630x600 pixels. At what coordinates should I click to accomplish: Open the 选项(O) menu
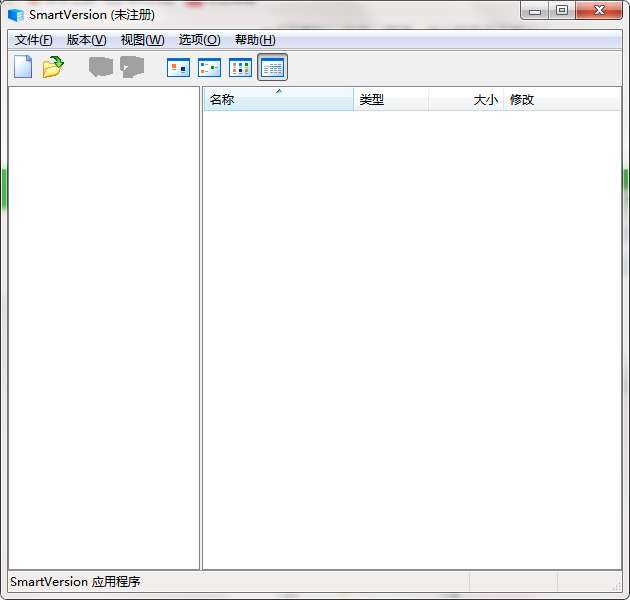(x=199, y=40)
